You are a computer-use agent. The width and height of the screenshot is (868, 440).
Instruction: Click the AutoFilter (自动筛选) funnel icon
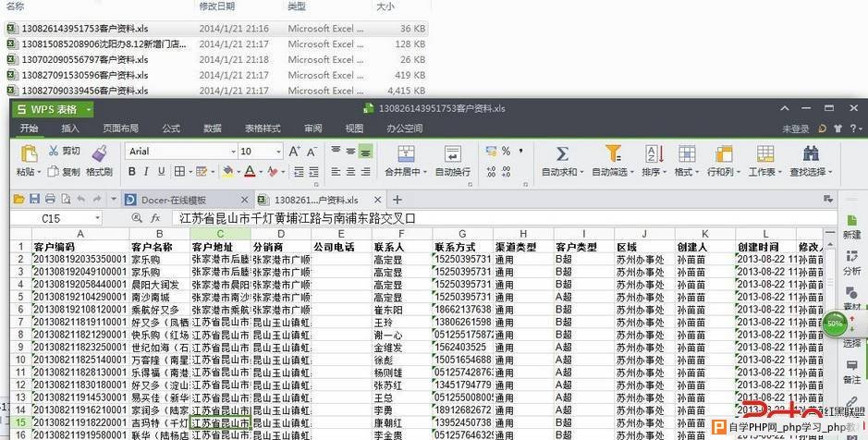613,153
